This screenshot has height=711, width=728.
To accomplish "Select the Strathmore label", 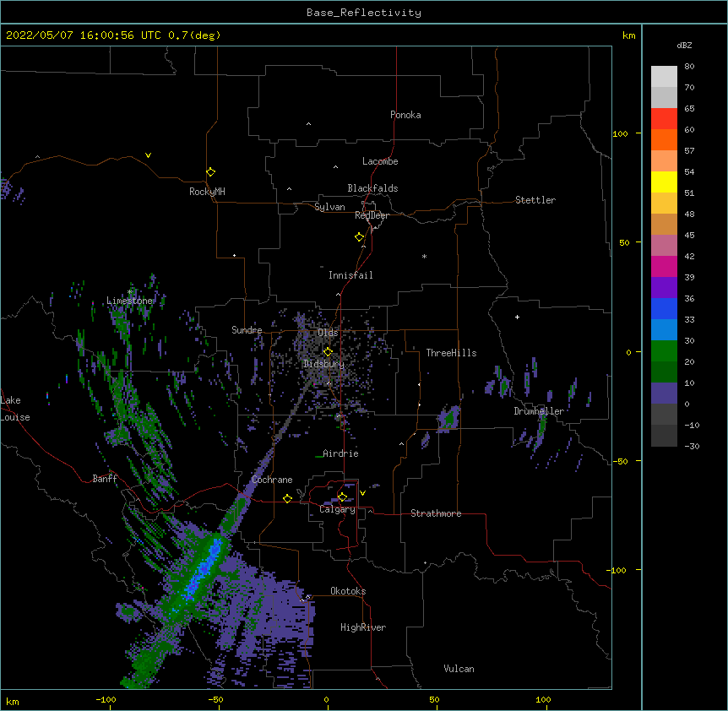I will 436,513.
